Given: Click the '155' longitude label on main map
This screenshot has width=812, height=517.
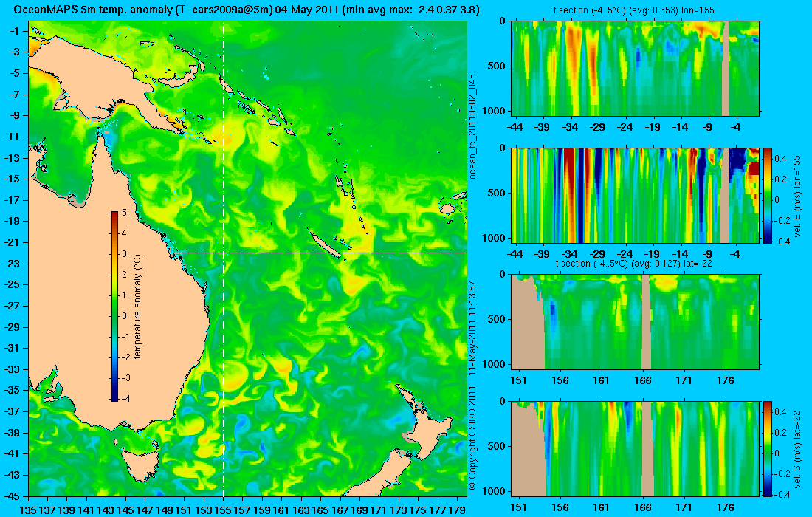Looking at the screenshot, I should coord(223,510).
